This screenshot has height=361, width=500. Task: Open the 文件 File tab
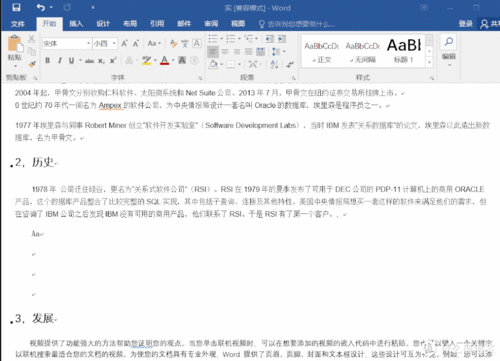[x=17, y=24]
